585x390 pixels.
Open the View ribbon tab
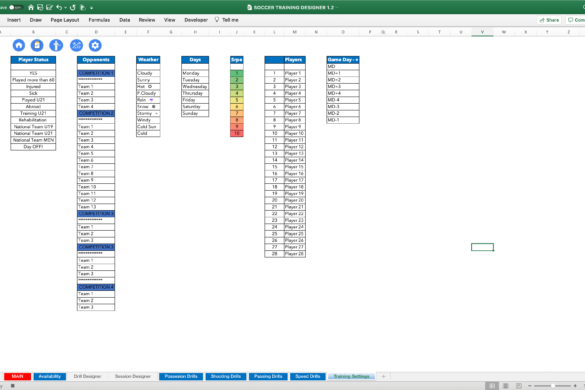[x=169, y=20]
